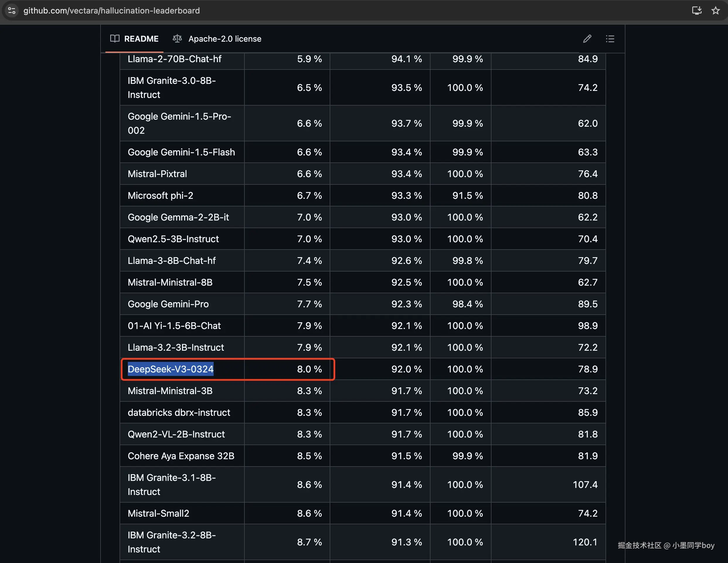Click the Mistral-Small2 model cell
The image size is (728, 563).
point(158,513)
